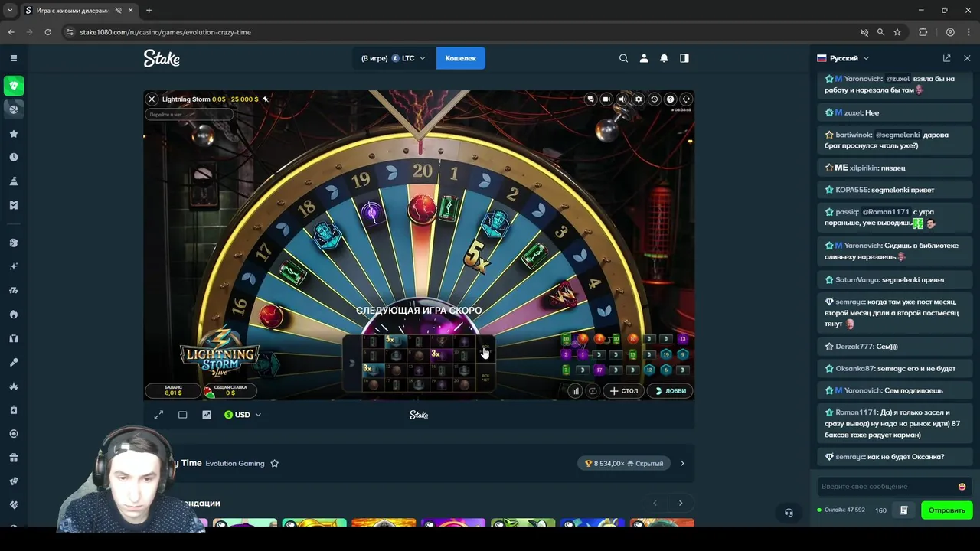Open game settings gear icon

point(639,99)
